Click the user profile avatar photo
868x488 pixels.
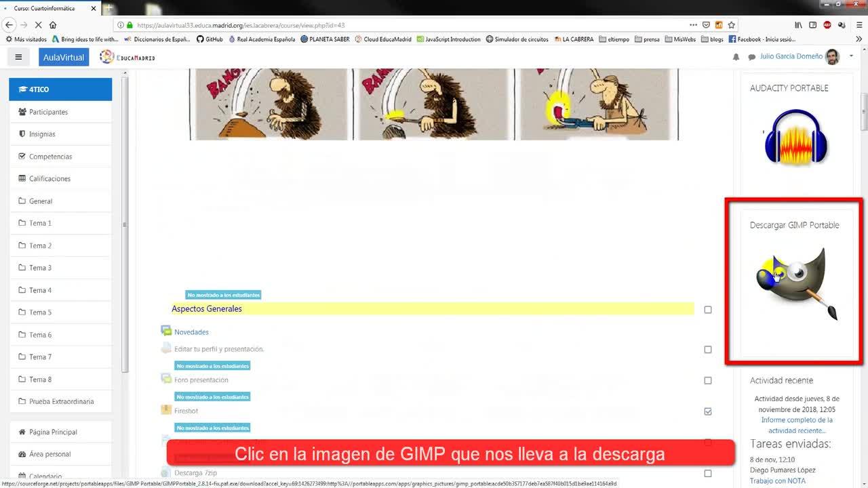[833, 57]
